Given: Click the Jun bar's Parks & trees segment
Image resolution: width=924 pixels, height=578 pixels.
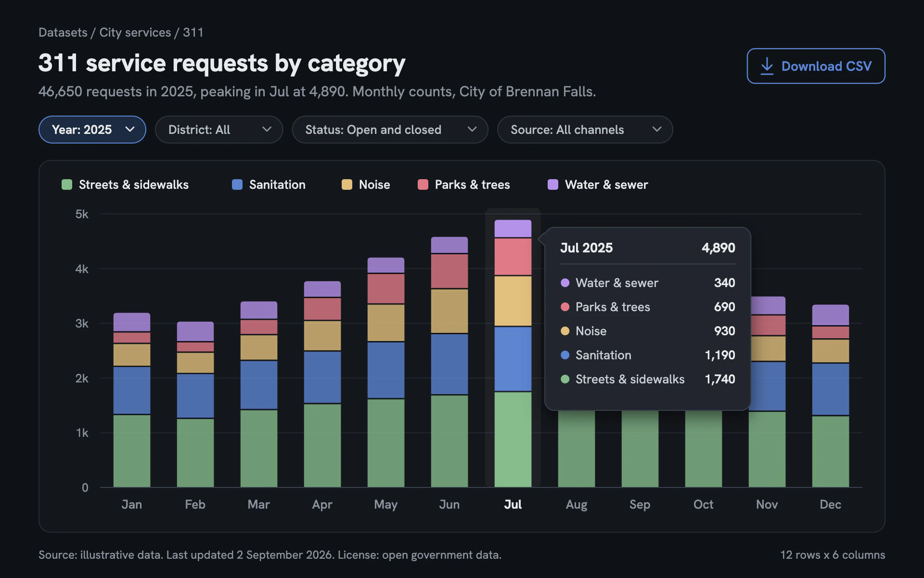Looking at the screenshot, I should pyautogui.click(x=449, y=271).
